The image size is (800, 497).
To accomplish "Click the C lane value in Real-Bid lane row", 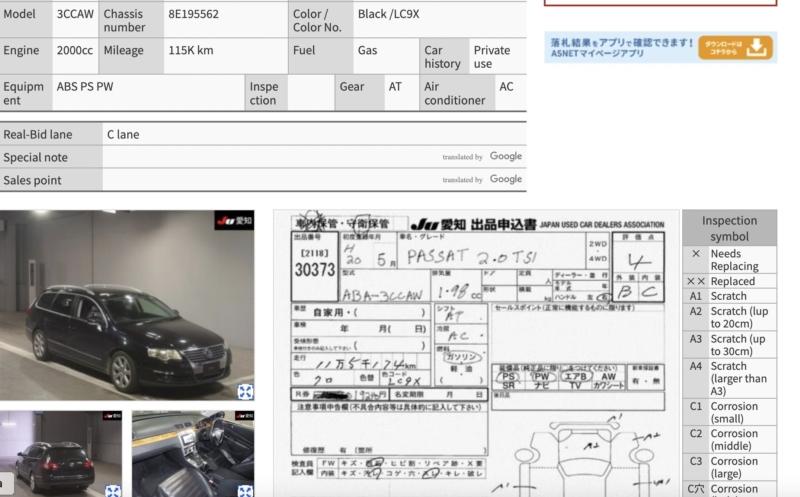I will 123,134.
